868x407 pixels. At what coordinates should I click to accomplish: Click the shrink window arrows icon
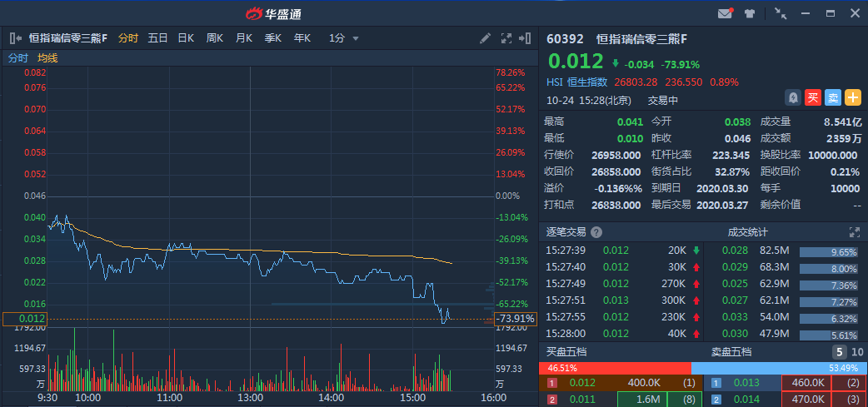(x=781, y=13)
